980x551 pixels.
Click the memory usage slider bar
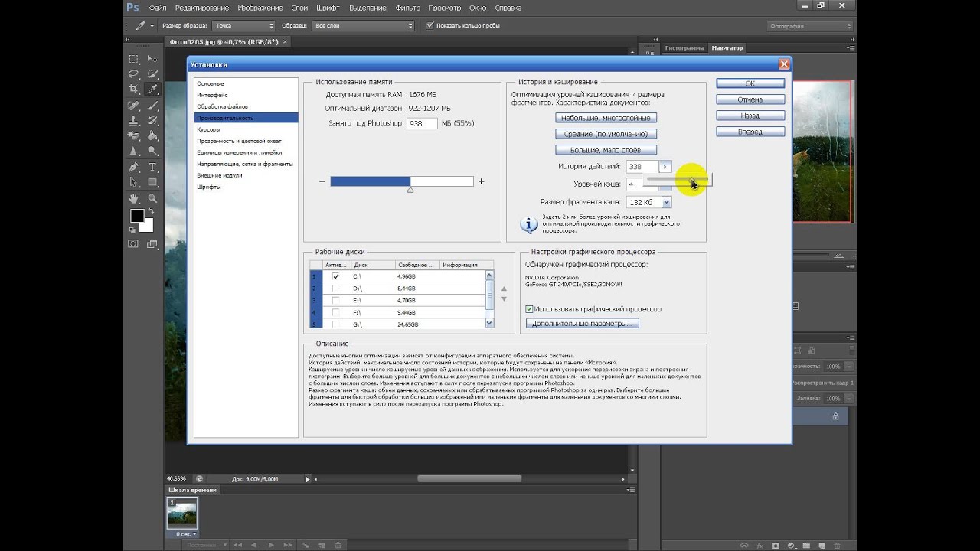pyautogui.click(x=401, y=181)
